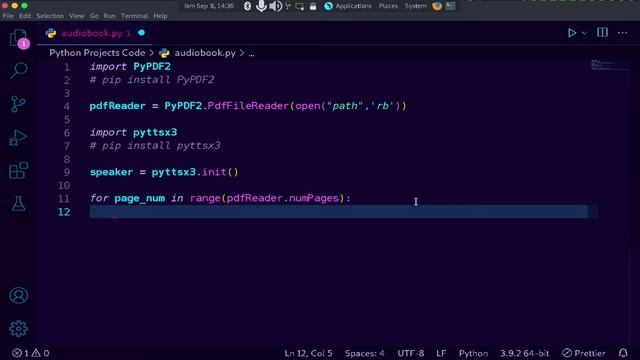Show errors and warnings in status bar

click(31, 353)
